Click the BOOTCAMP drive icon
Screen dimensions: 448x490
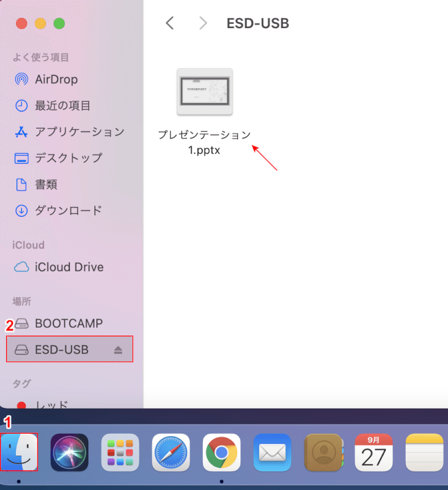point(22,323)
